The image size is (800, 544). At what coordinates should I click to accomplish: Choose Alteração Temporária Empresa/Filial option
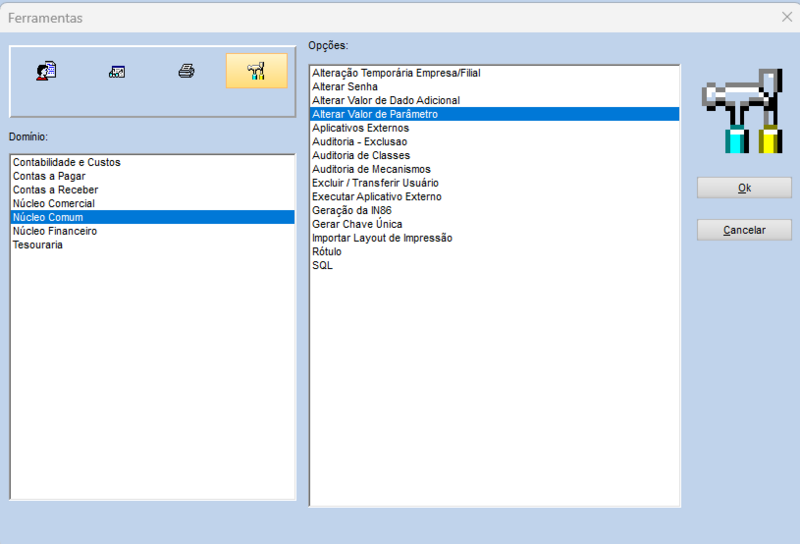pos(494,73)
